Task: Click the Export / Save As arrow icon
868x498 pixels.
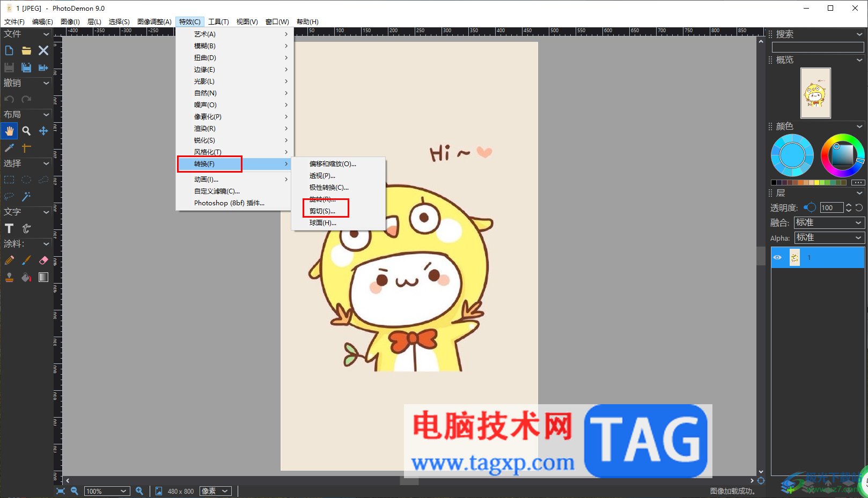Action: coord(43,68)
